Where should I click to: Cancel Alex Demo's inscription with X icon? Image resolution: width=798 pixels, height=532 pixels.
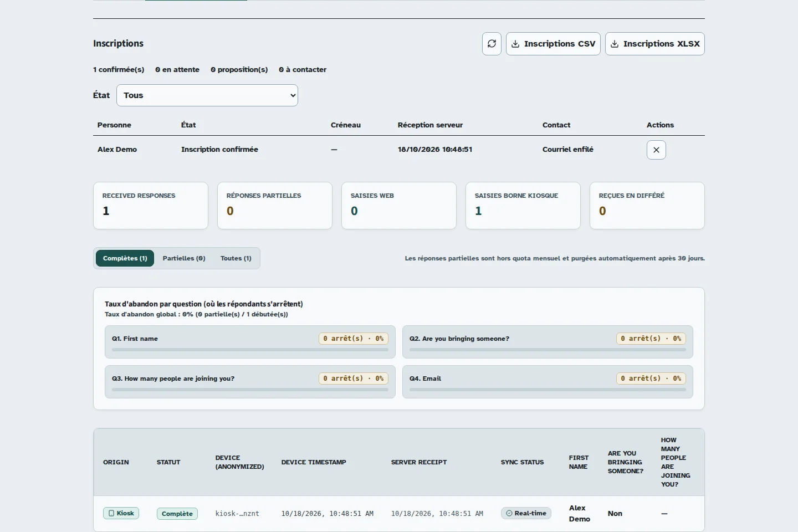pos(656,150)
